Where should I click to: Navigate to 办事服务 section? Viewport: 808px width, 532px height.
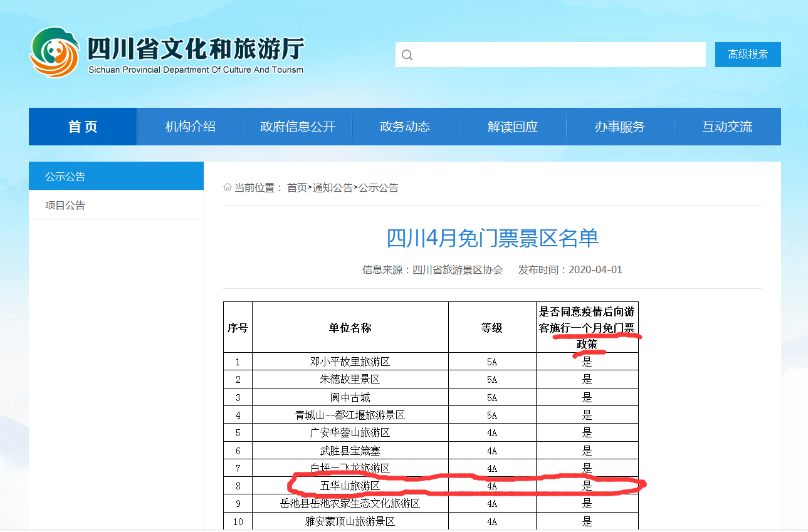pos(620,127)
